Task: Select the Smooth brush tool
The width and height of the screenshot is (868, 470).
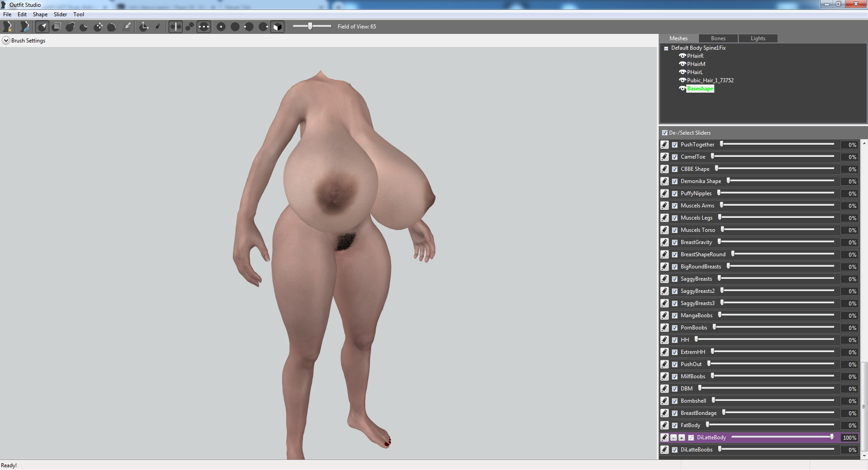Action: [112, 27]
